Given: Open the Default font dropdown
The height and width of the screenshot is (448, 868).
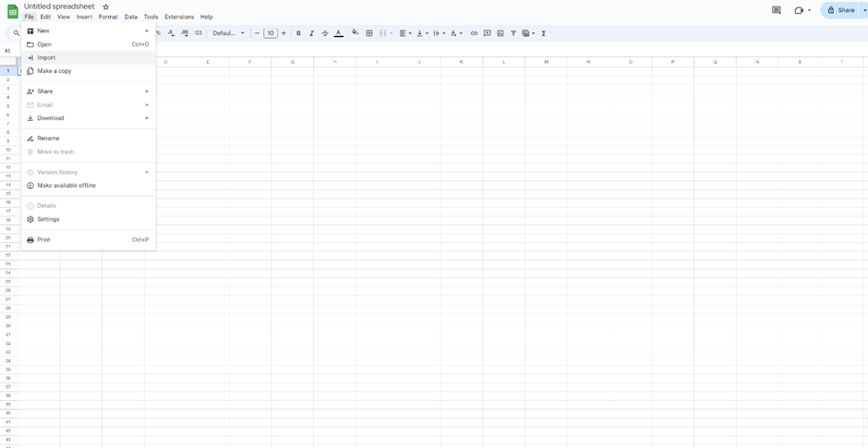Looking at the screenshot, I should [228, 33].
